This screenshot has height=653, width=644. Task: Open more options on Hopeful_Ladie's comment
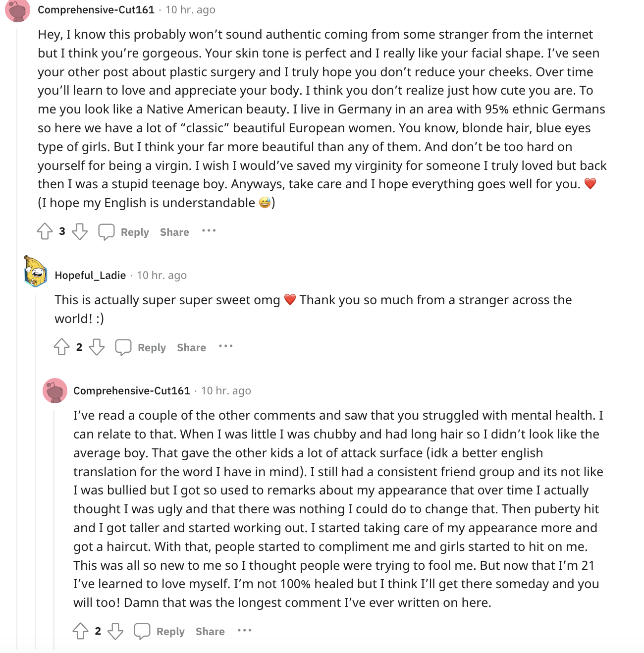tap(226, 346)
